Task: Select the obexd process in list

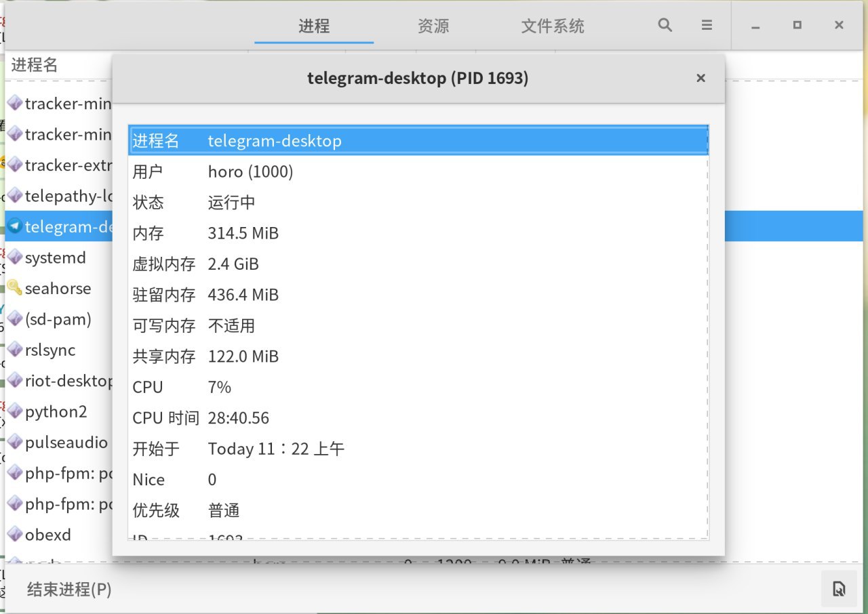Action: 47,535
